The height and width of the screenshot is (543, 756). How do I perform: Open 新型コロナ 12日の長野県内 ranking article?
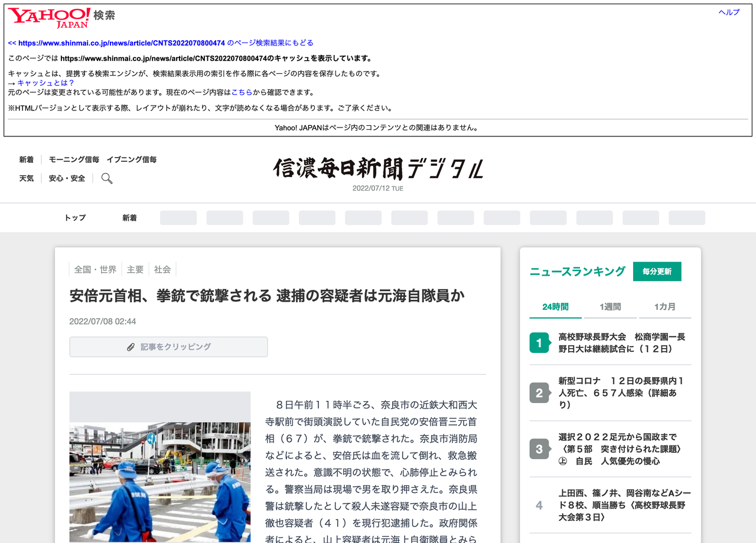pos(621,393)
